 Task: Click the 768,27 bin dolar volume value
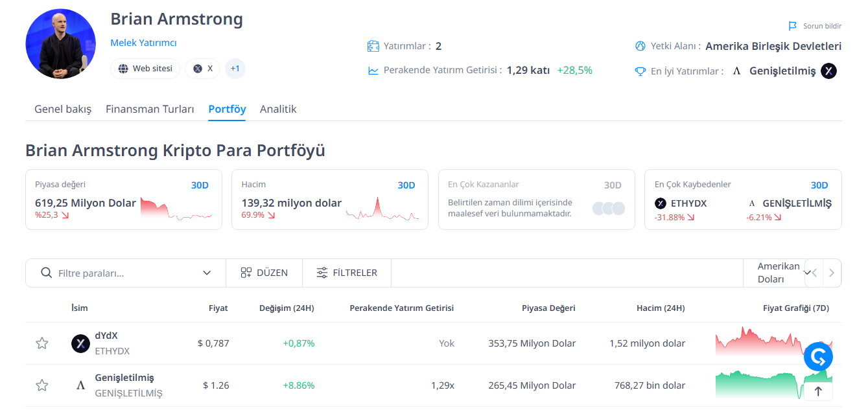pos(650,385)
